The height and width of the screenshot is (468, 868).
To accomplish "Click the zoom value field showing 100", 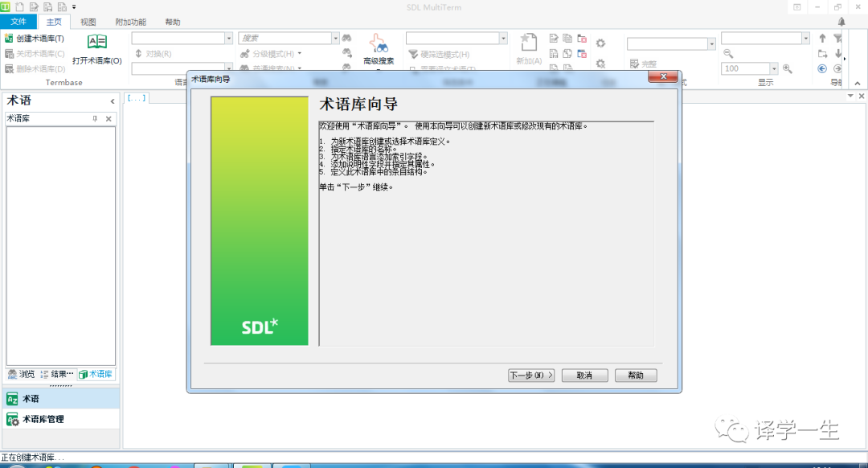I will click(x=746, y=68).
